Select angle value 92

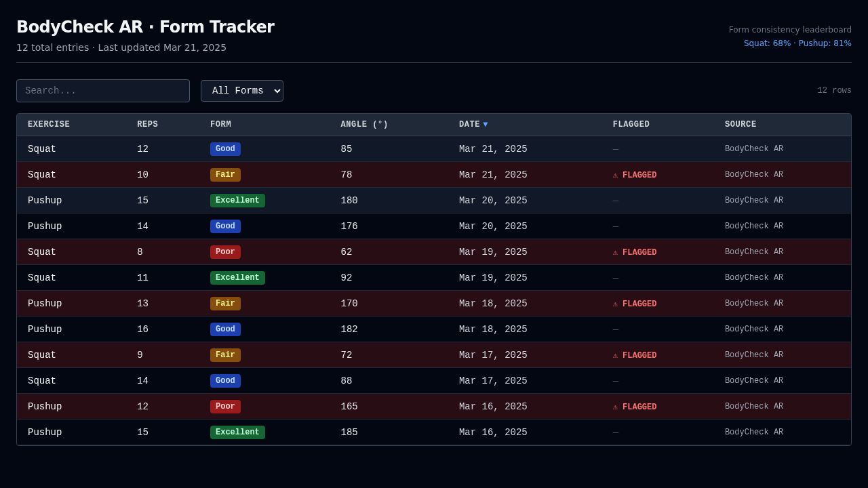click(x=347, y=278)
